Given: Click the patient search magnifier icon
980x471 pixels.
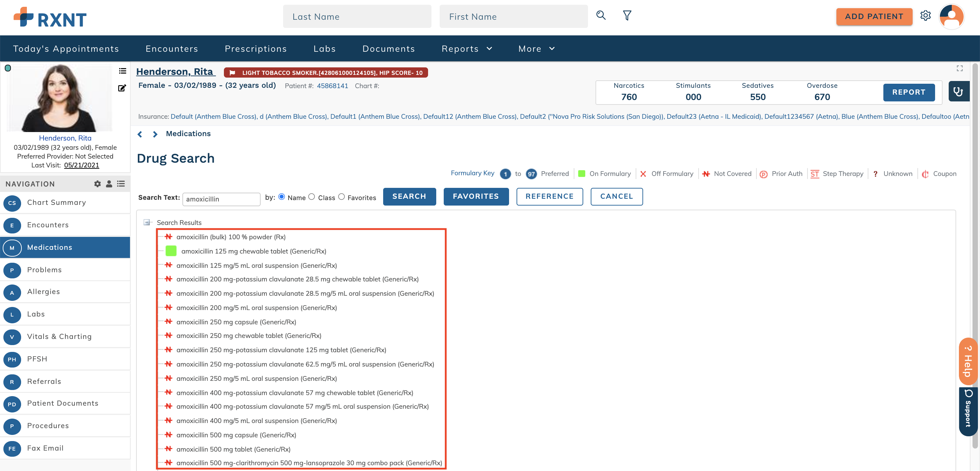Looking at the screenshot, I should tap(601, 15).
